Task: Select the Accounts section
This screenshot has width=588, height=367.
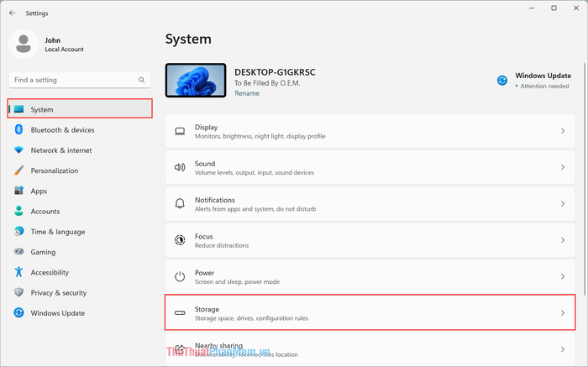Action: click(80, 211)
